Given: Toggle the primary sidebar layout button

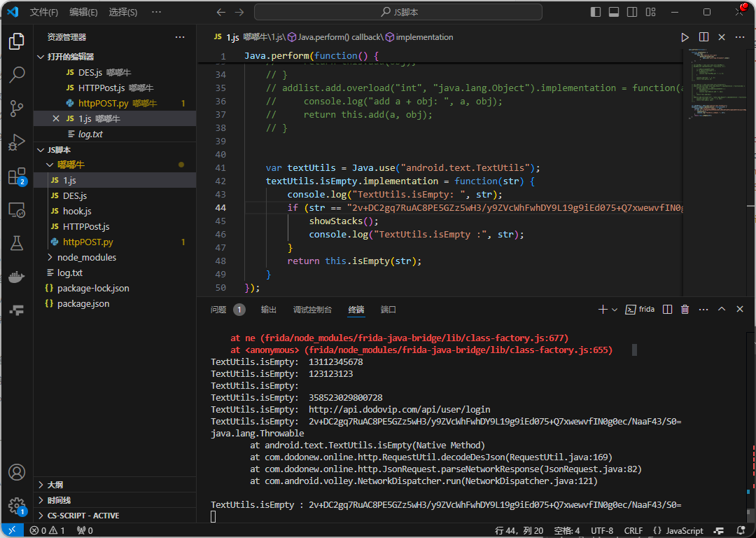Looking at the screenshot, I should (596, 12).
